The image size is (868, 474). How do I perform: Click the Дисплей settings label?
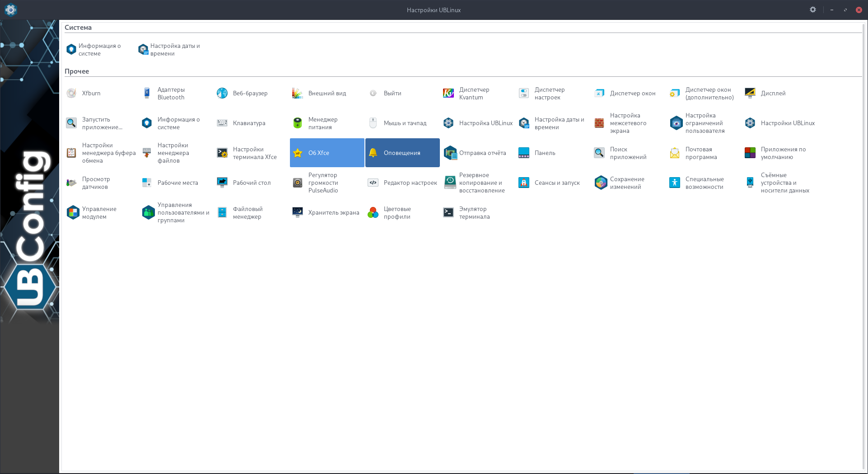pyautogui.click(x=773, y=94)
